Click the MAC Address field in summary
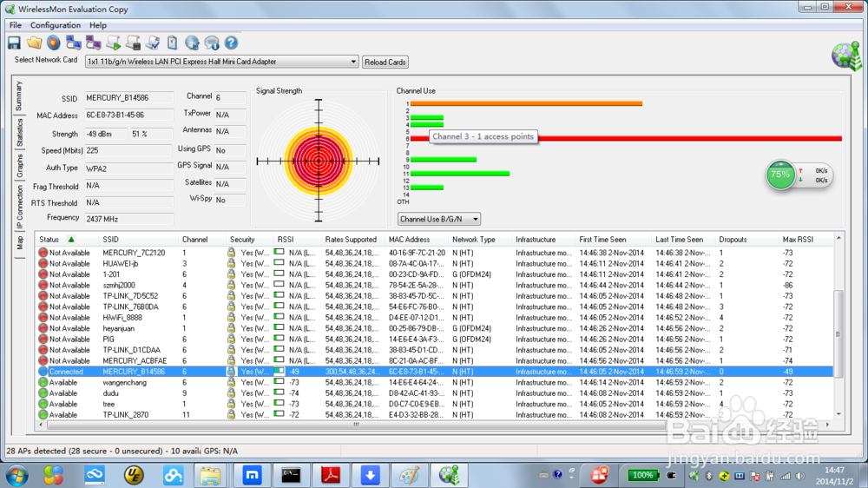868x488 pixels. click(x=128, y=115)
